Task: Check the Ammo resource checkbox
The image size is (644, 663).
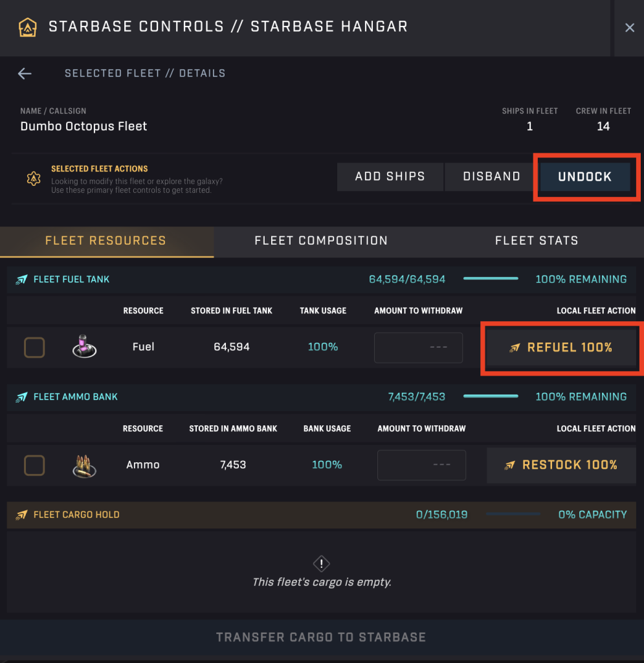Action: (34, 465)
